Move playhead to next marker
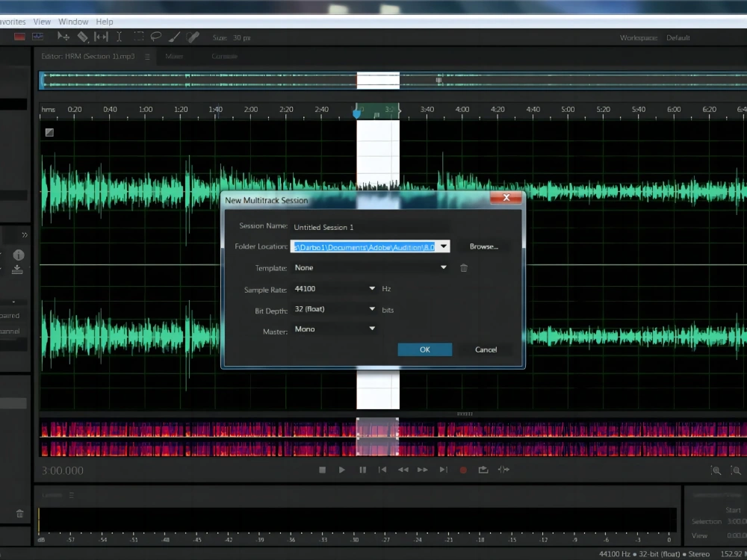The width and height of the screenshot is (747, 560). pyautogui.click(x=444, y=470)
